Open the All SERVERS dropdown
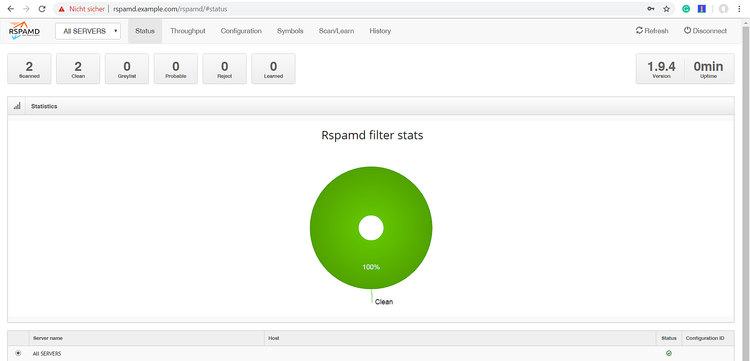This screenshot has width=750, height=361. 88,31
